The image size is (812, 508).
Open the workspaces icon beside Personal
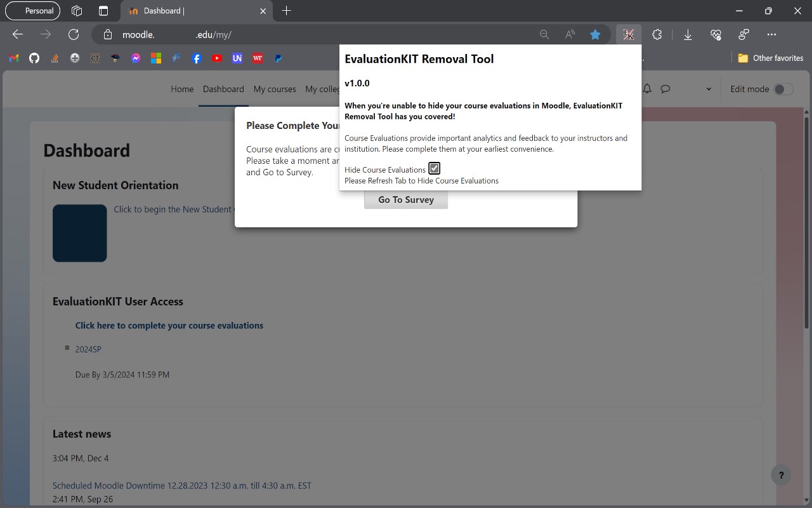[77, 11]
